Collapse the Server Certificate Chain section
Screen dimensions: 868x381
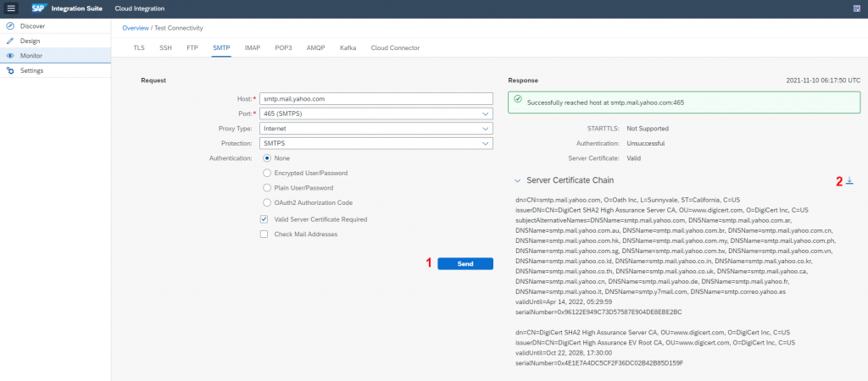(x=517, y=180)
